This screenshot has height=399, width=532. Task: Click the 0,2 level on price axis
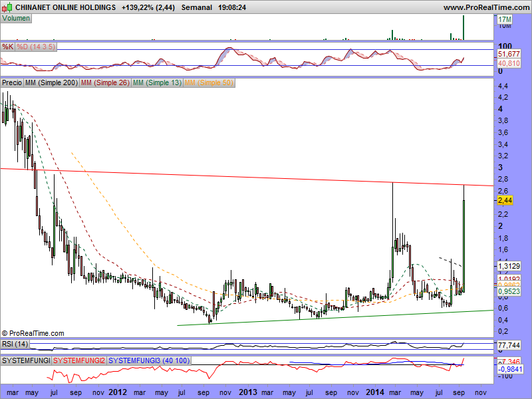click(x=503, y=331)
